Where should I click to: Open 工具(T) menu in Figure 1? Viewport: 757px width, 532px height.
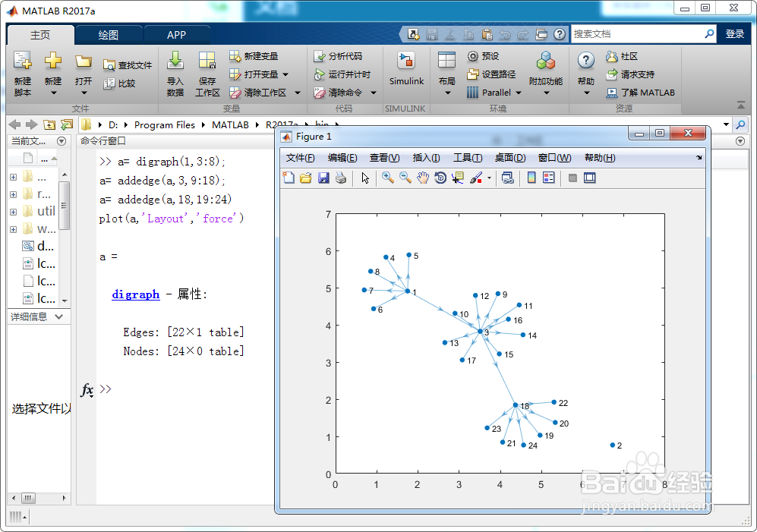click(467, 158)
